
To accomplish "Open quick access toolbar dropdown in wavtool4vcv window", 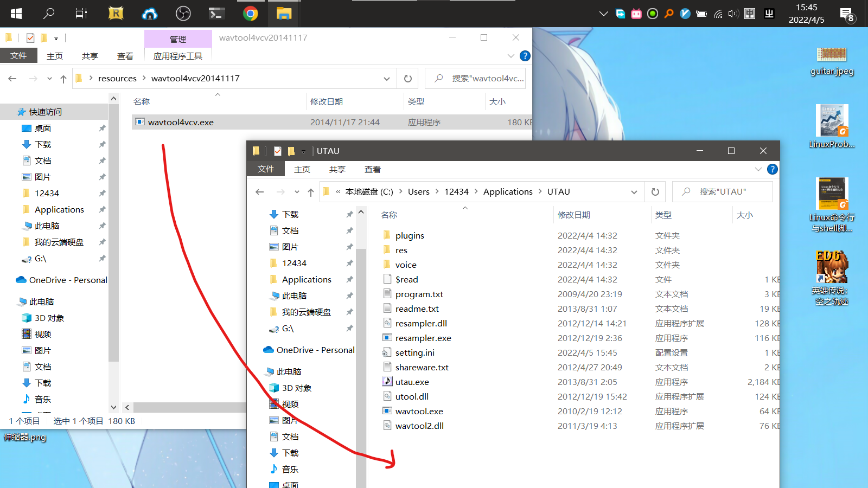I will (56, 38).
